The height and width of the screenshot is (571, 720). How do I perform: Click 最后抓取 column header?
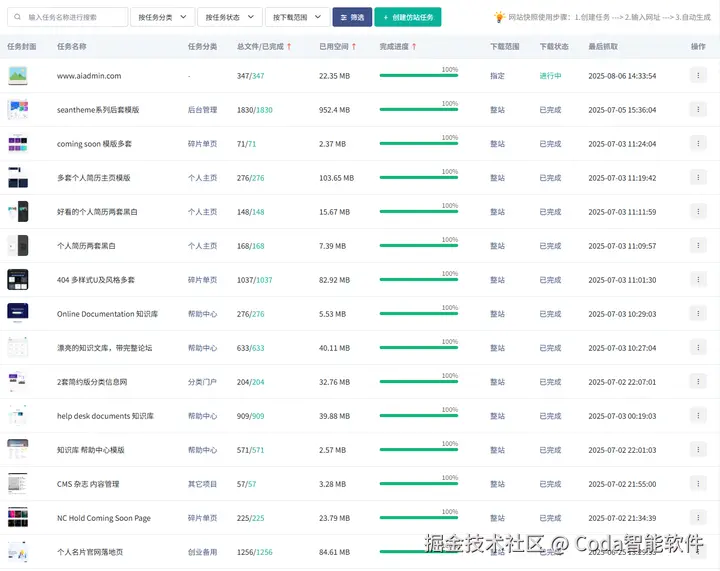pyautogui.click(x=603, y=46)
